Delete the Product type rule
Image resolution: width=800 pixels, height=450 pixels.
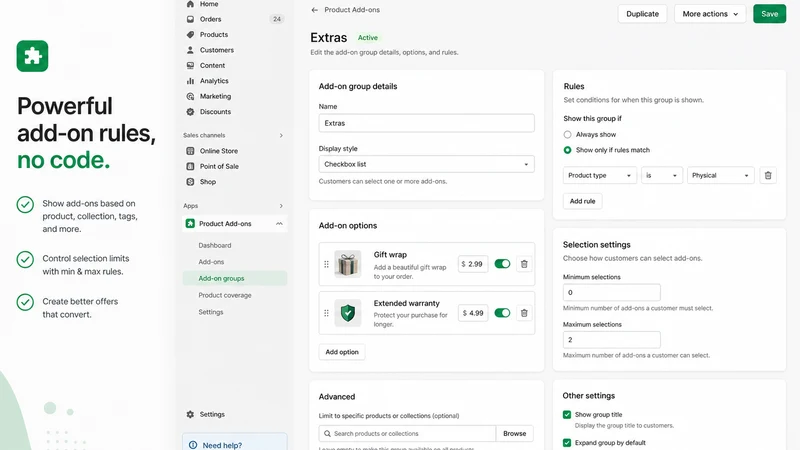(768, 176)
